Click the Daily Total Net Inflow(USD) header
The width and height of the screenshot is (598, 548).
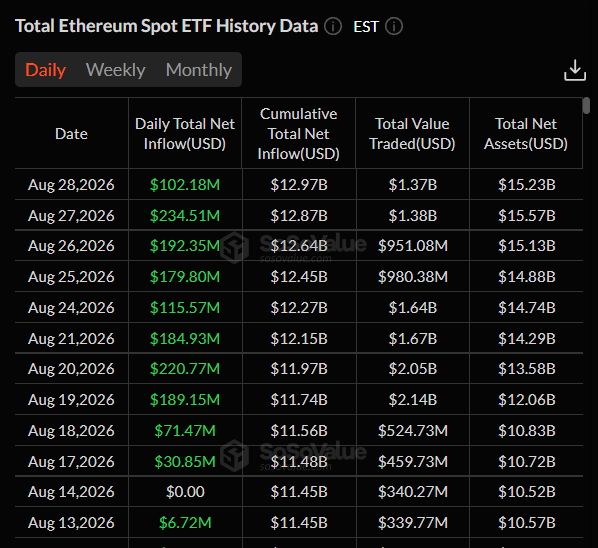coord(185,134)
